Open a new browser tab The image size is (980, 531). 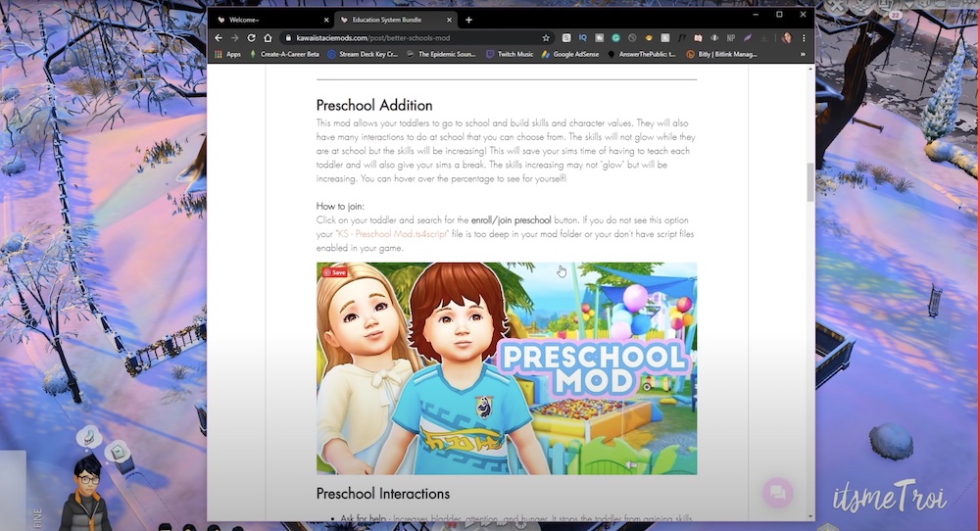468,20
